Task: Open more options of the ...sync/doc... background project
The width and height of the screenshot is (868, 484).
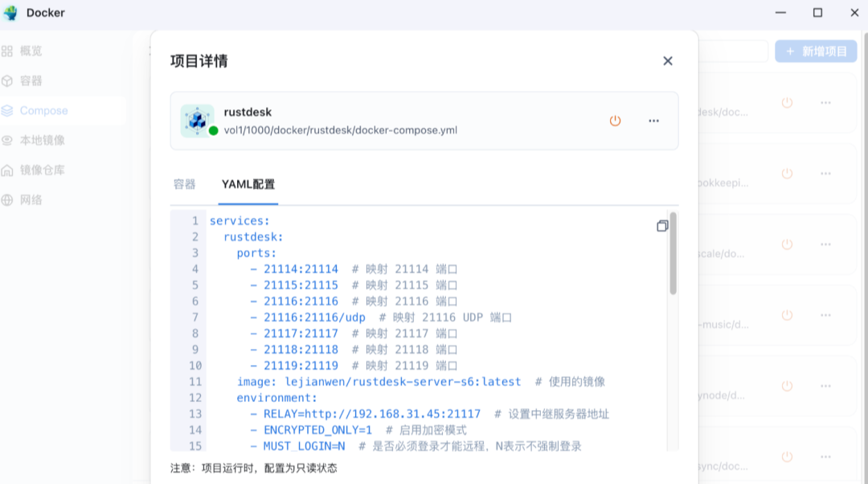Action: [x=825, y=457]
